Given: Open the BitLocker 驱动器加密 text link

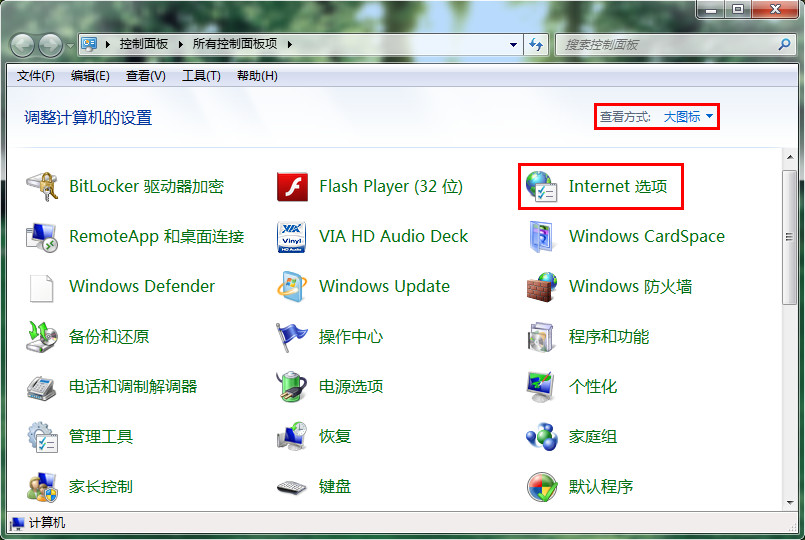Looking at the screenshot, I should 146,186.
